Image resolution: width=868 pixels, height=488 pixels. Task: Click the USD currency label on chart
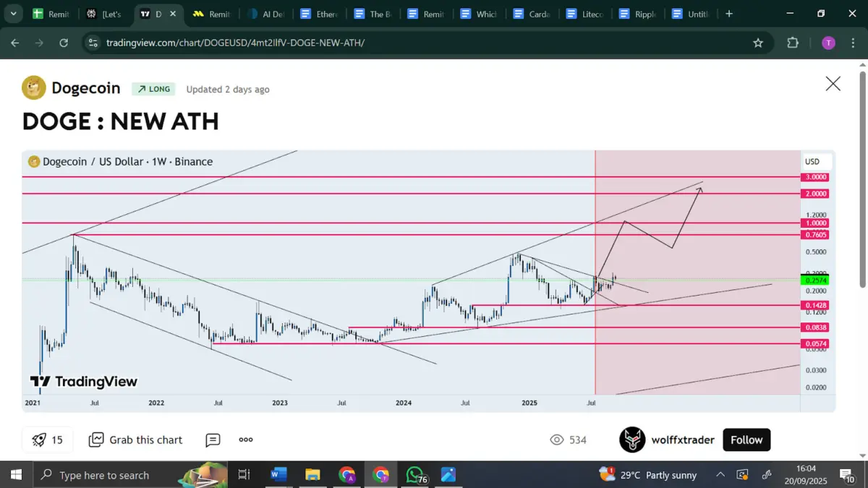point(817,161)
